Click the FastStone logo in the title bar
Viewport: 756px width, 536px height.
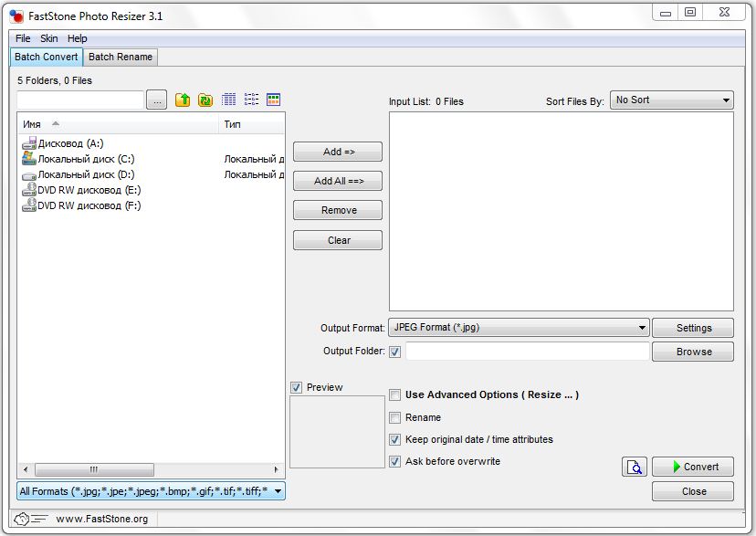[16, 16]
